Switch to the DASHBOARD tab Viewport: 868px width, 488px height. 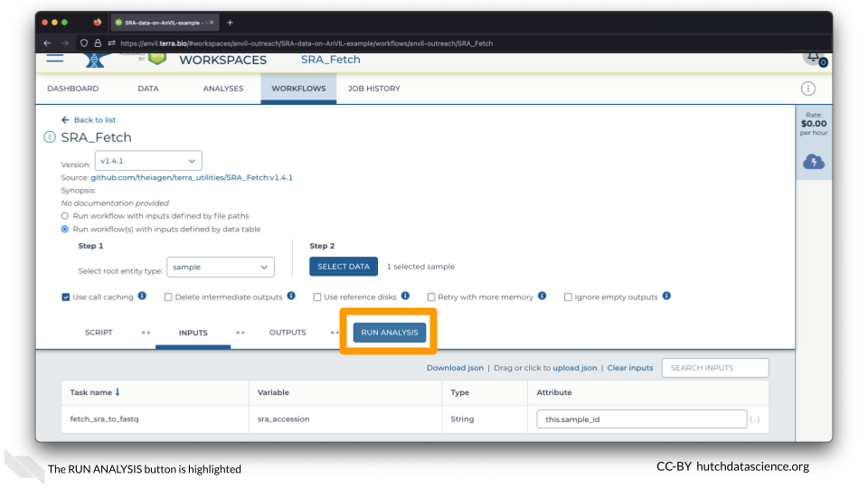tap(73, 89)
